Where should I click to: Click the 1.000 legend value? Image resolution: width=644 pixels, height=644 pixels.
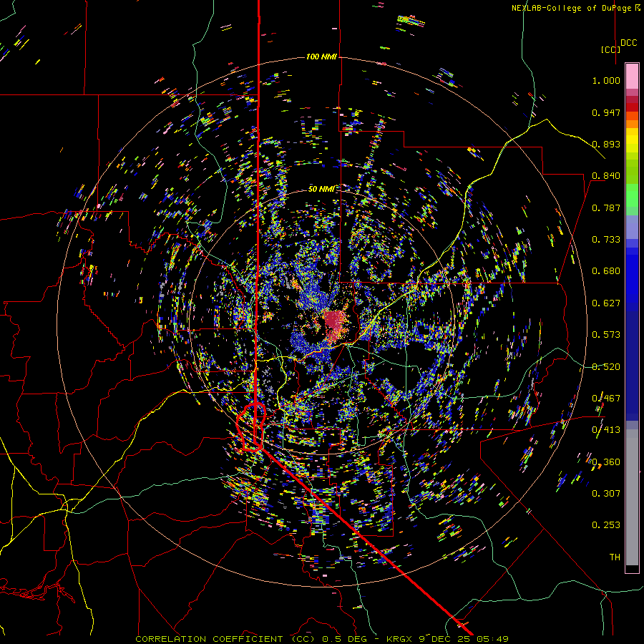click(606, 81)
